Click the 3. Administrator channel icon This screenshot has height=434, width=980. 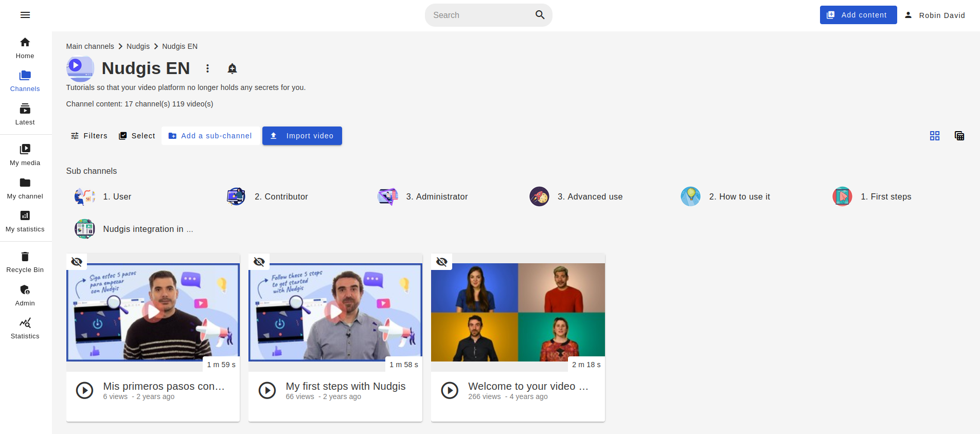coord(388,196)
